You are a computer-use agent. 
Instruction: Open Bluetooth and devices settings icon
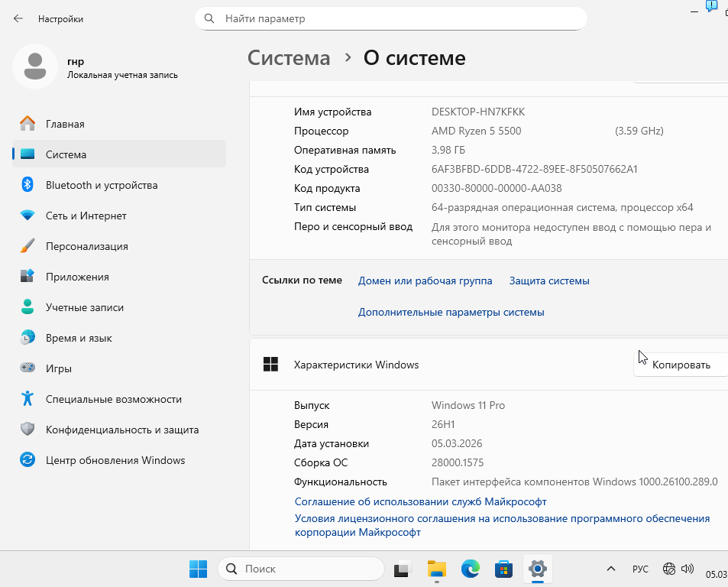tap(28, 185)
